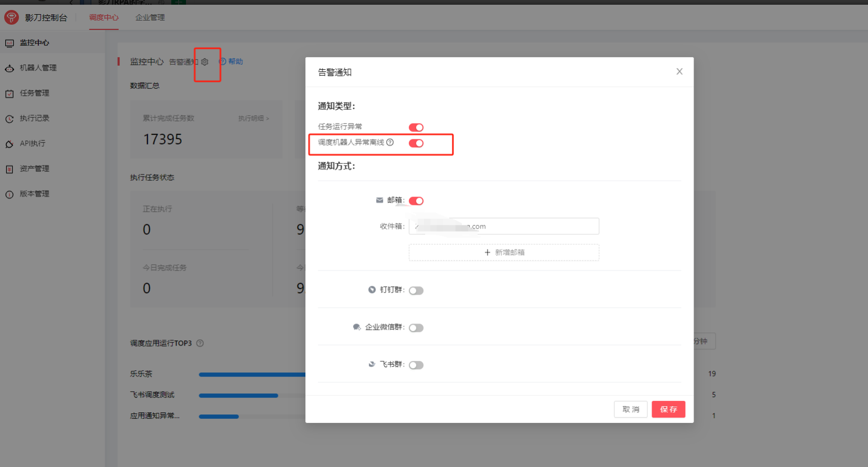Toggle the 调度机器人异常离线 switch
The height and width of the screenshot is (467, 868).
pyautogui.click(x=416, y=143)
